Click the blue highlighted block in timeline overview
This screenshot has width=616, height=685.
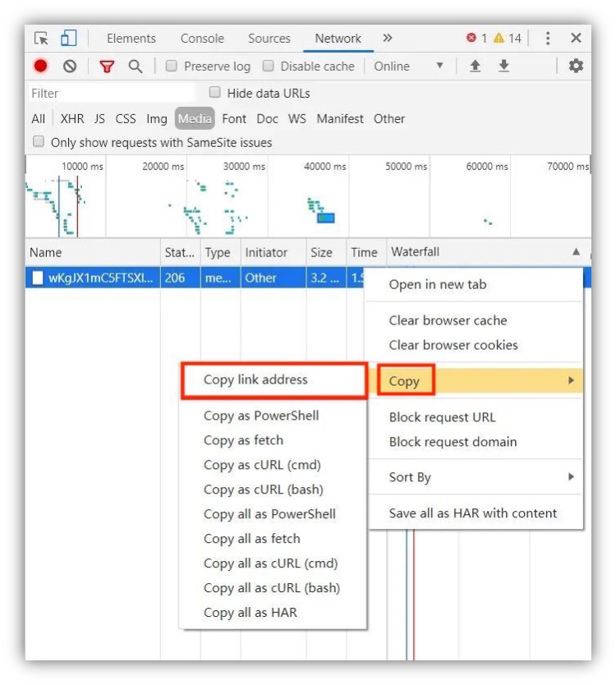(x=326, y=218)
